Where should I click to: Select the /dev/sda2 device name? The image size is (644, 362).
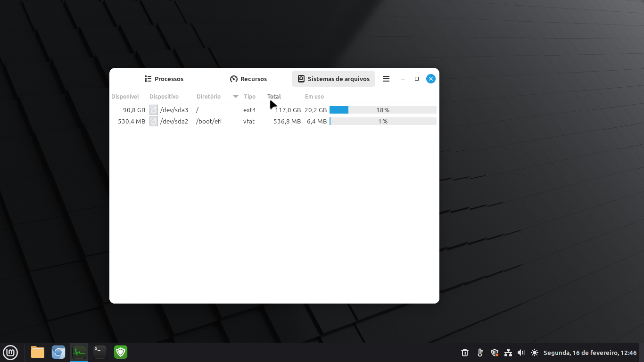tap(174, 121)
